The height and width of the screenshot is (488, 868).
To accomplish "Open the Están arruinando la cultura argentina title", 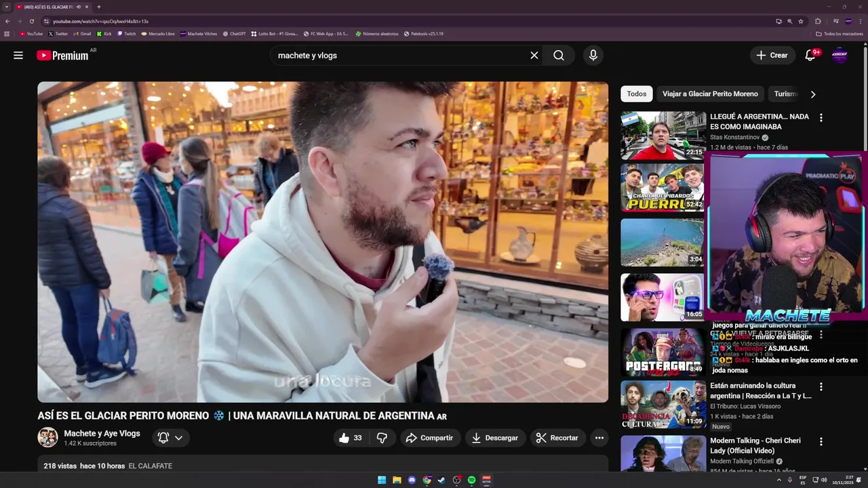I will 761,390.
